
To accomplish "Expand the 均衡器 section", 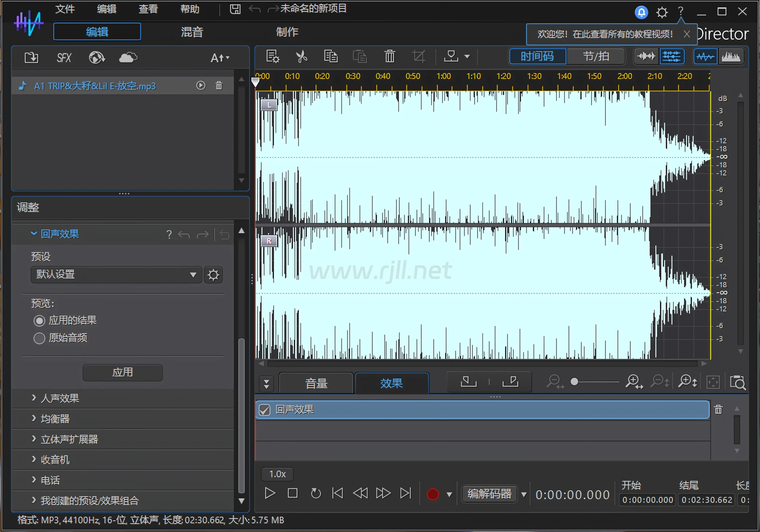I will pos(55,419).
